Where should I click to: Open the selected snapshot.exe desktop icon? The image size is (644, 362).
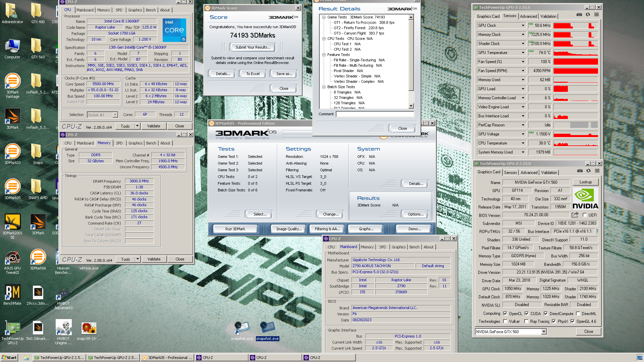coord(267,331)
